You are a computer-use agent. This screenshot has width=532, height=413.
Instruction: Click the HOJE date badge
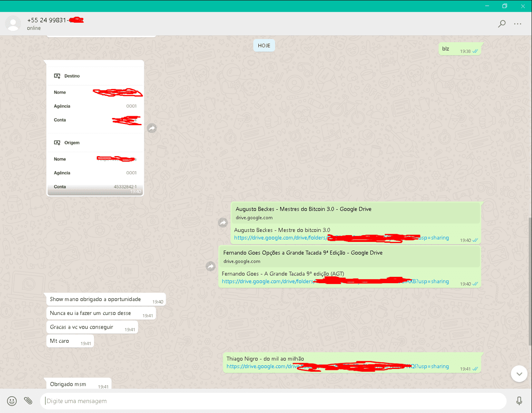(264, 45)
